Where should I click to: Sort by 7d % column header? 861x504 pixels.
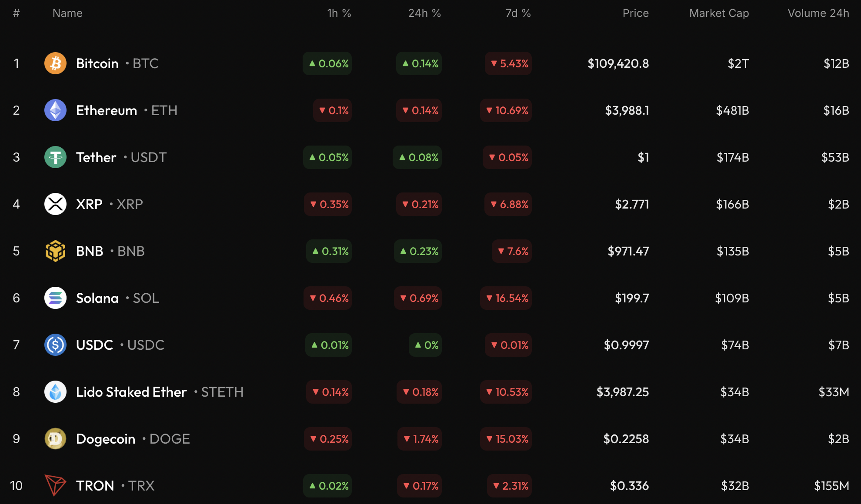click(x=517, y=13)
